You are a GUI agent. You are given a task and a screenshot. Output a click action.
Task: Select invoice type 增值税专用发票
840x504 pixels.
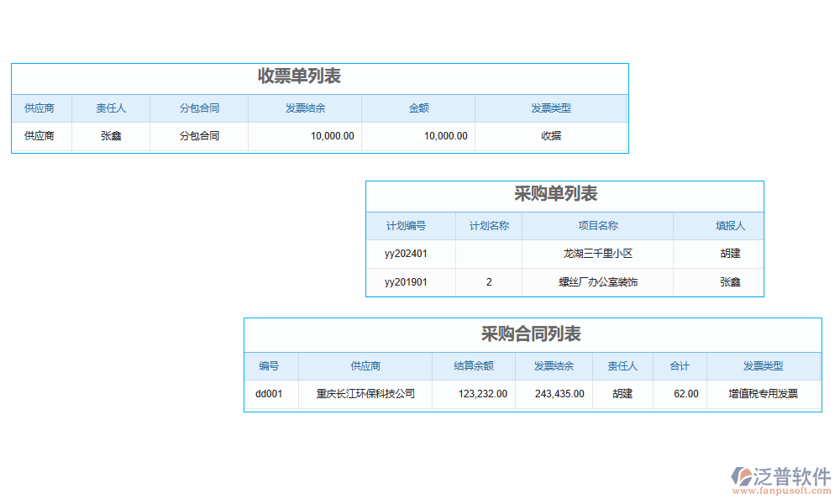pyautogui.click(x=764, y=393)
